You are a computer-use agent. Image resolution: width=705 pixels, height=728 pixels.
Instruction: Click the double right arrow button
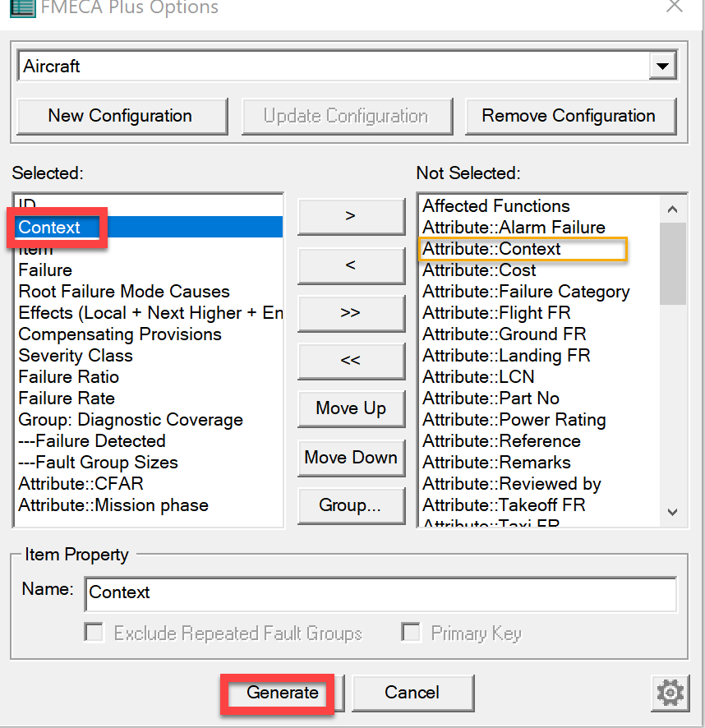tap(351, 313)
